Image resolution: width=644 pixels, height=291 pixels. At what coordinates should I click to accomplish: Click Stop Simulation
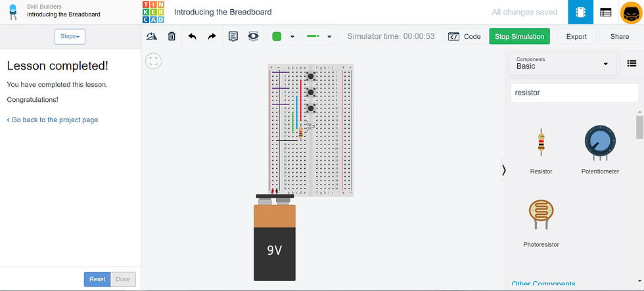[519, 37]
